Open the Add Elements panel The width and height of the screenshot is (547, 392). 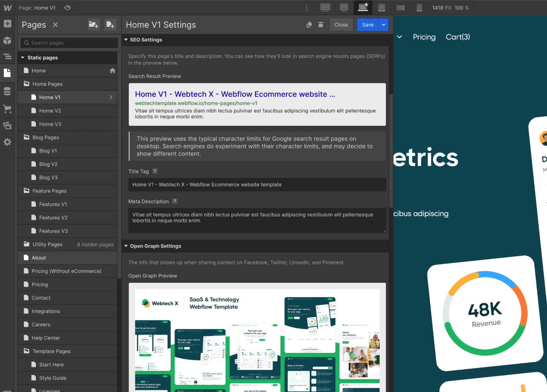(7, 24)
